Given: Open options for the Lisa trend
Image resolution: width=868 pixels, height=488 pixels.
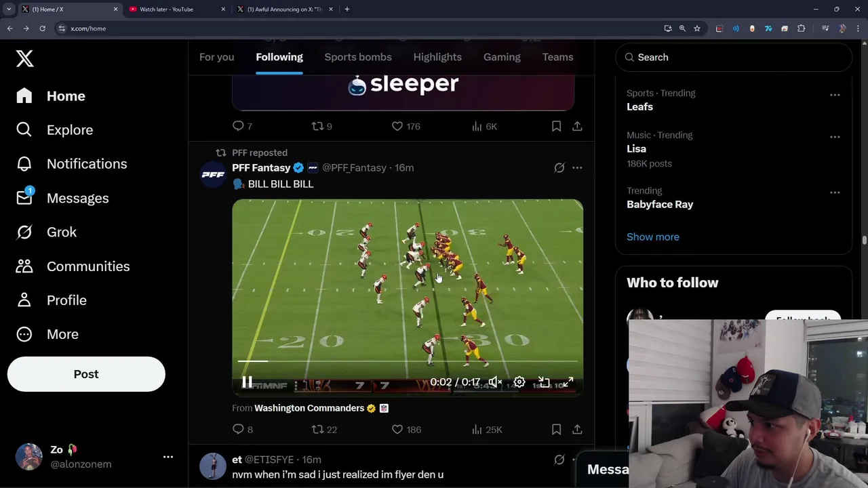Looking at the screenshot, I should coord(835,137).
